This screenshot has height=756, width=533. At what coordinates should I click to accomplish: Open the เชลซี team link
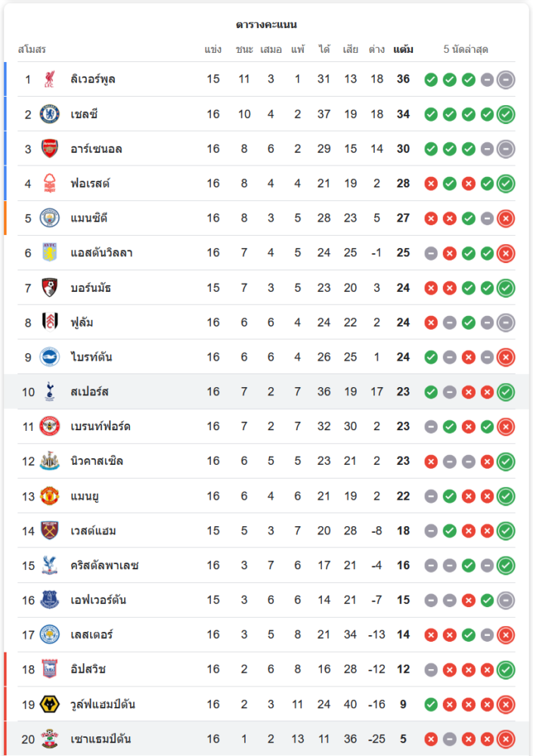click(85, 114)
